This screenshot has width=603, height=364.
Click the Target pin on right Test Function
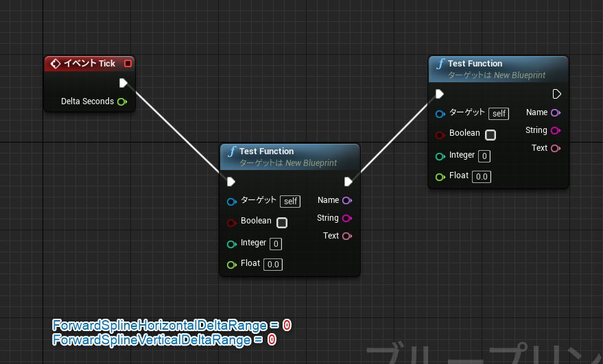(x=440, y=114)
